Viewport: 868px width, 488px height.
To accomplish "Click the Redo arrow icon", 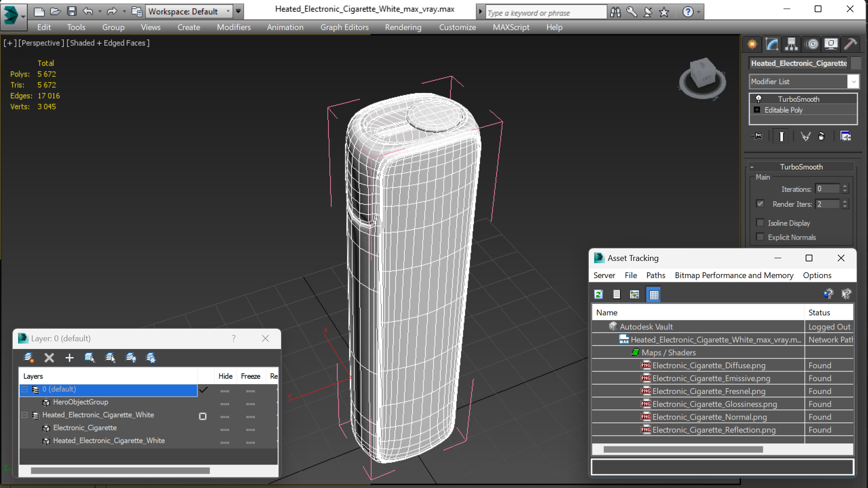I will 112,11.
